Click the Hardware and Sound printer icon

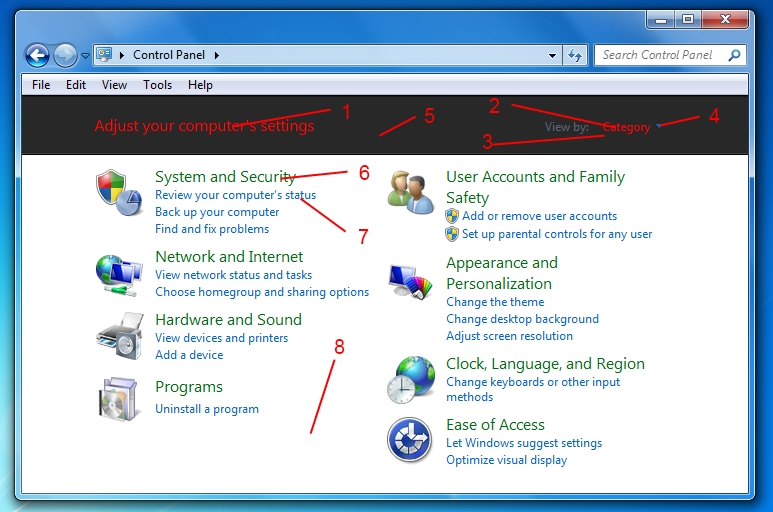[120, 336]
